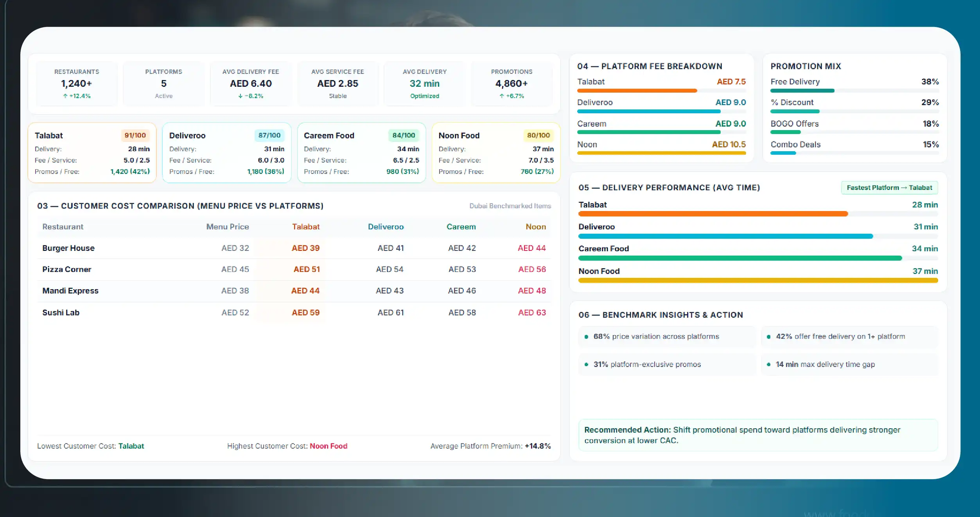This screenshot has height=517, width=980.
Task: Click the Average Platform Premium +14.8% value
Action: pos(538,446)
